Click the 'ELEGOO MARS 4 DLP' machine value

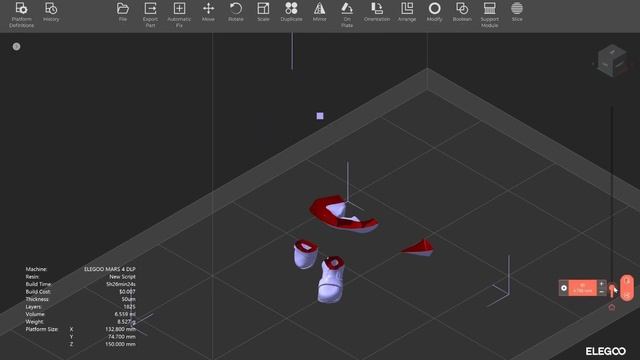[x=110, y=269]
